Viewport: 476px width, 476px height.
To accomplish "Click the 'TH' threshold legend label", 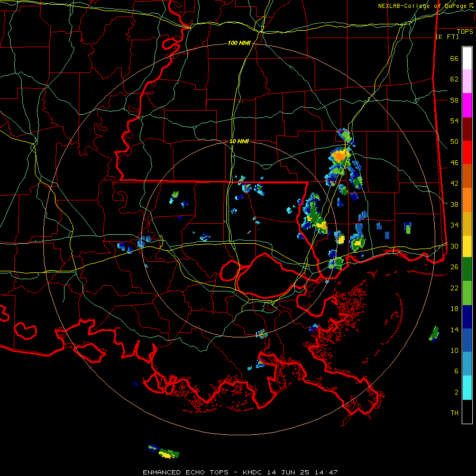I will click(454, 413).
